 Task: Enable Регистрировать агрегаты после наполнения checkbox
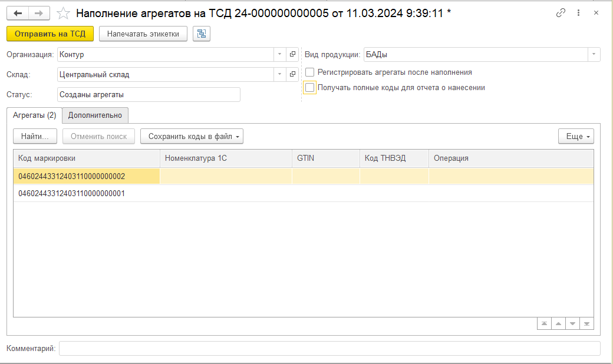pyautogui.click(x=309, y=72)
